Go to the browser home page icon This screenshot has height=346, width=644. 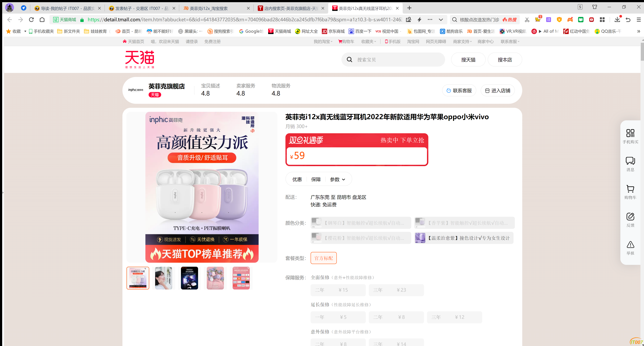click(x=42, y=19)
